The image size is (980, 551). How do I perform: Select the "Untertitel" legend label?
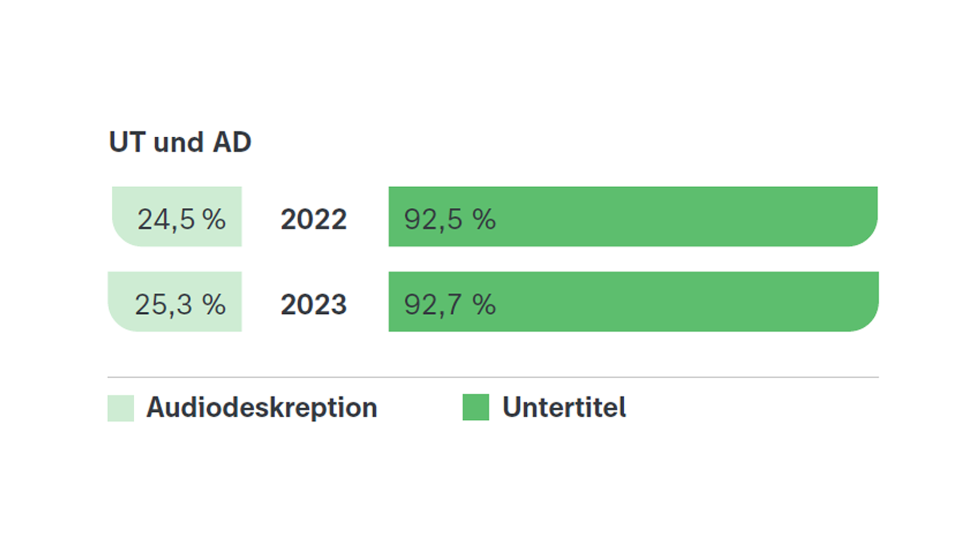tap(564, 408)
